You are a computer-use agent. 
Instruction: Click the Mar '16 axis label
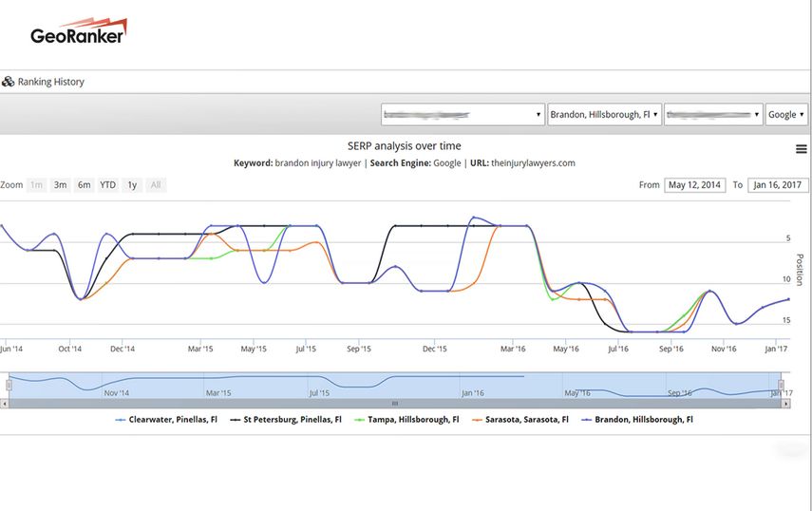coord(513,349)
